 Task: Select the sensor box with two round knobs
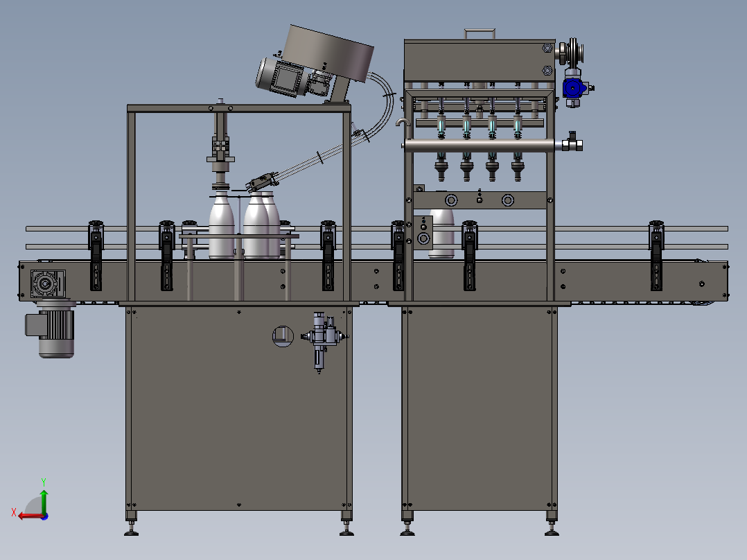[x=423, y=233]
